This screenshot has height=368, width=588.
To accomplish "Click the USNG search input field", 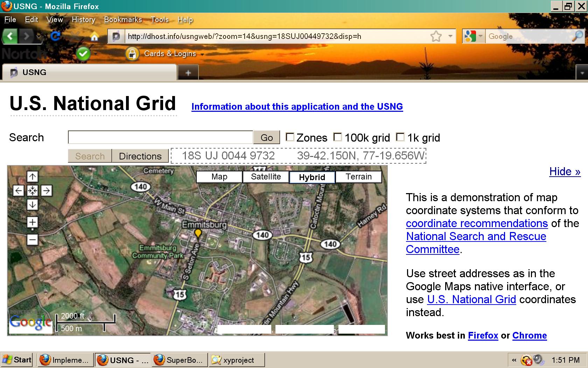I will click(x=161, y=137).
